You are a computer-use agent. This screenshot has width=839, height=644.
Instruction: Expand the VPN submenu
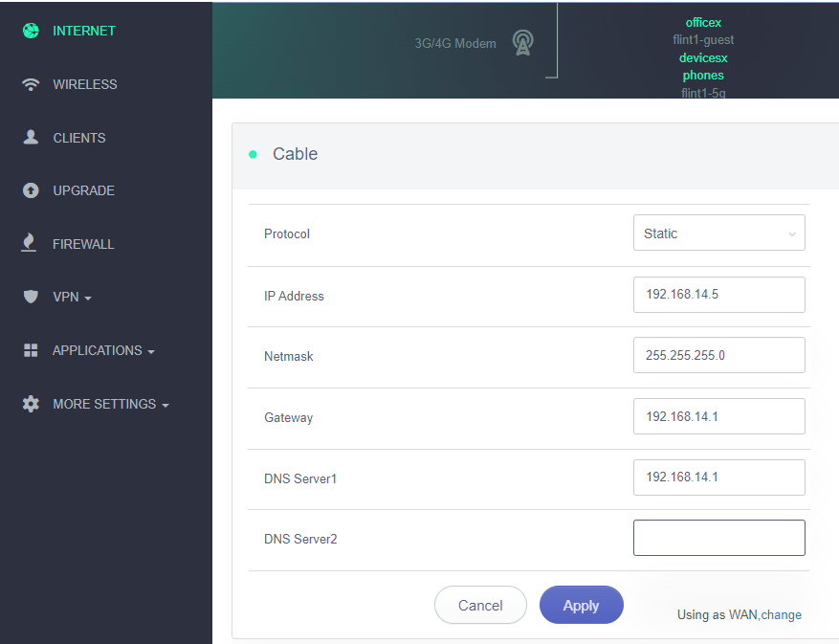[x=72, y=298]
